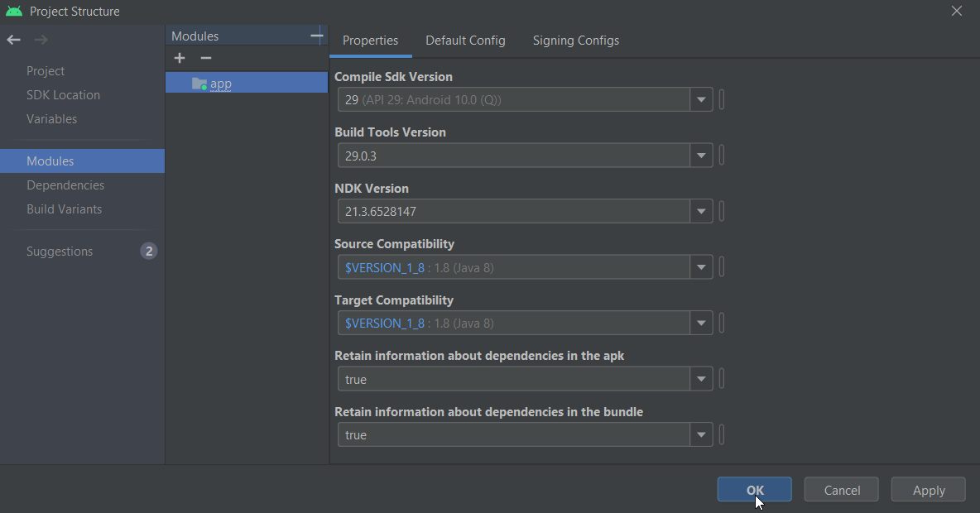This screenshot has width=980, height=513.
Task: Collapse the Modules panel
Action: pyautogui.click(x=316, y=36)
